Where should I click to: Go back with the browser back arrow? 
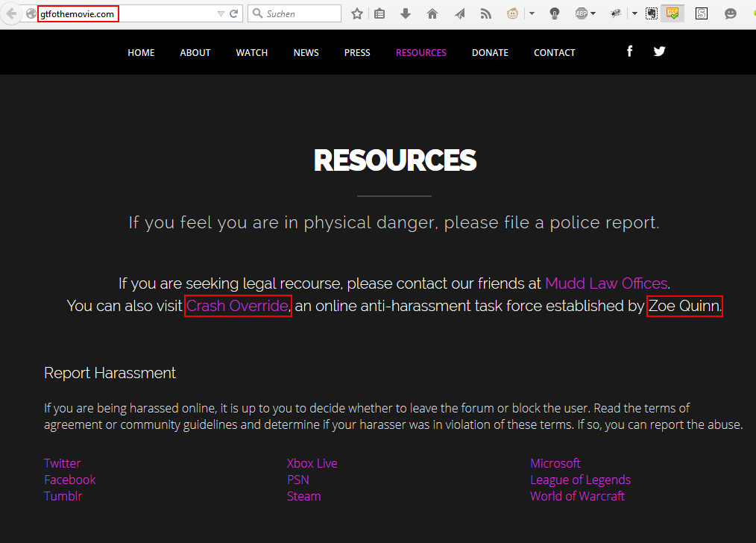[x=11, y=13]
